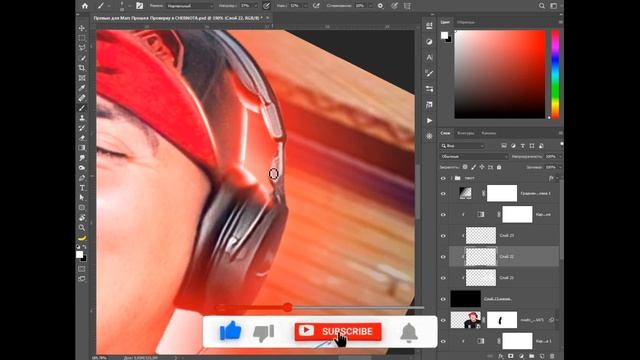
Task: Open the Layers panel flyout menu
Action: [560, 133]
